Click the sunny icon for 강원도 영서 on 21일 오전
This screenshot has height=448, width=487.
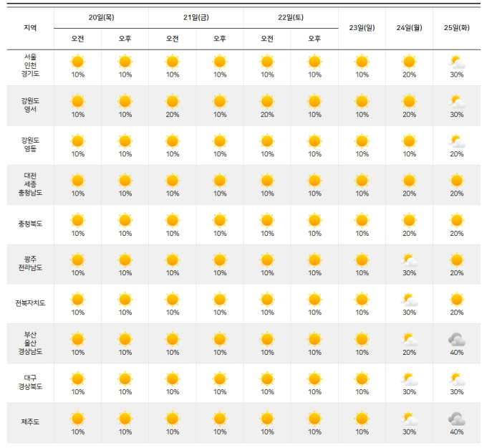[x=173, y=101]
